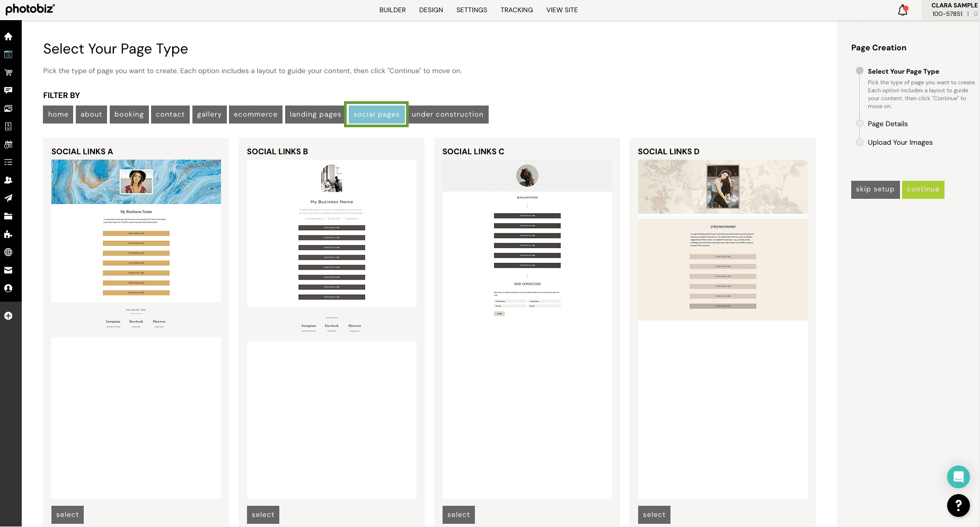
Task: Filter page types by about
Action: (91, 115)
